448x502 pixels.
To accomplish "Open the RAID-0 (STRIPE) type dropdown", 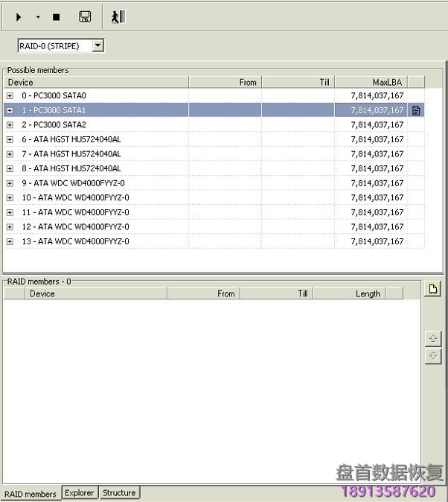I will click(x=97, y=46).
